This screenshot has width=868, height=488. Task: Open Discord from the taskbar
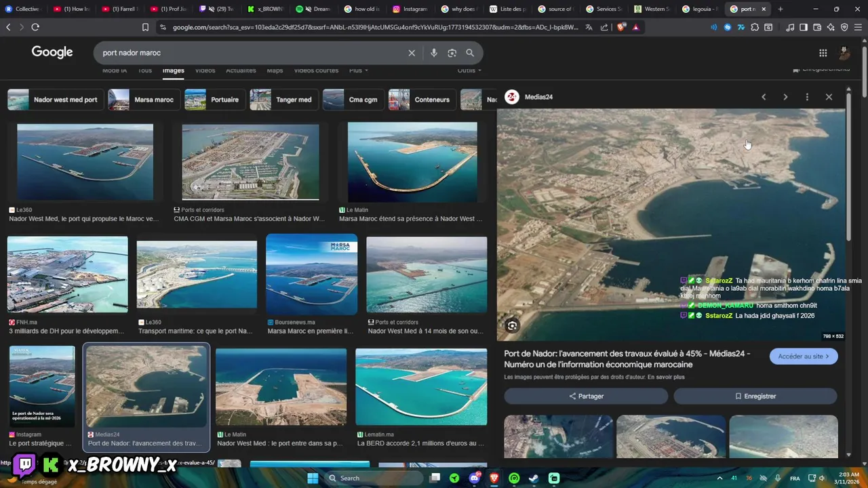(x=474, y=479)
